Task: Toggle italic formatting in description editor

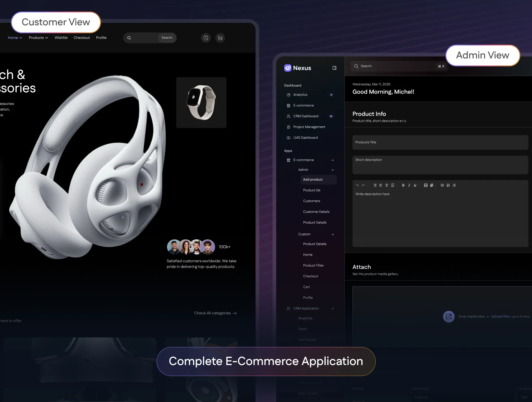Action: pyautogui.click(x=409, y=185)
